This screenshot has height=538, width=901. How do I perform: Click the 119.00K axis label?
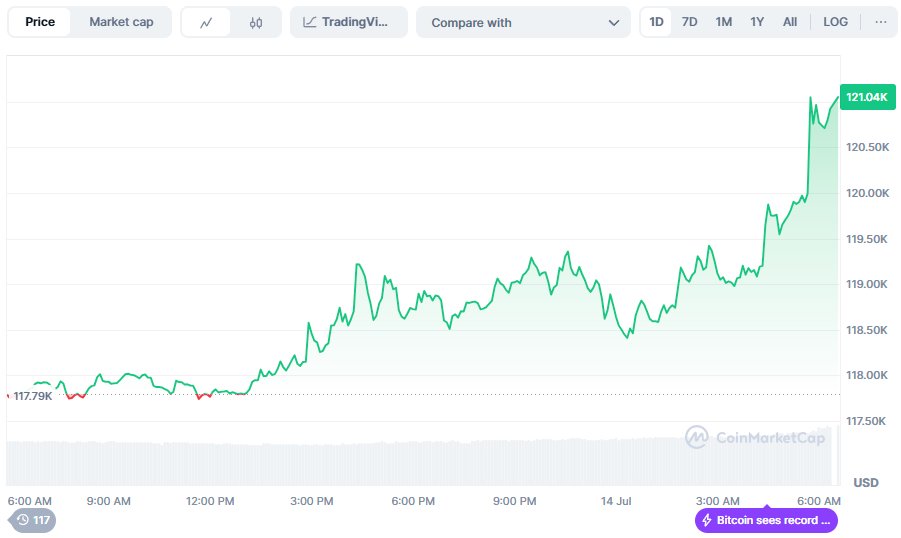(x=867, y=284)
